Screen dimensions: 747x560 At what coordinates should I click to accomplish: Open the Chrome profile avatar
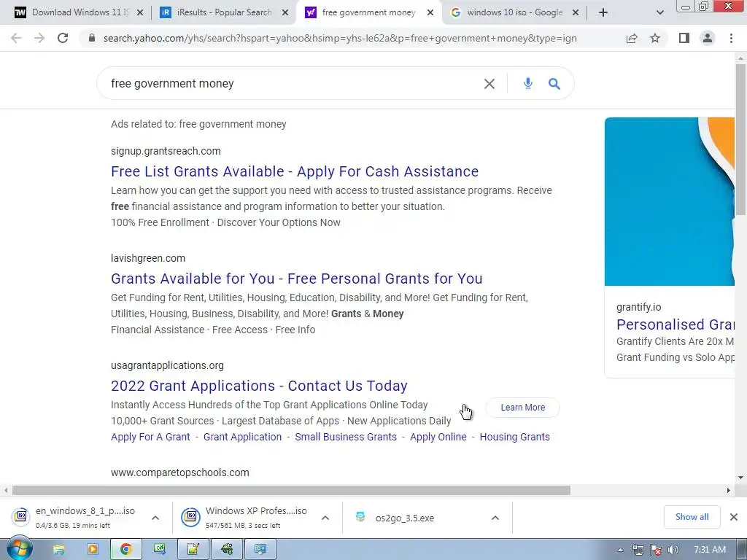click(708, 38)
